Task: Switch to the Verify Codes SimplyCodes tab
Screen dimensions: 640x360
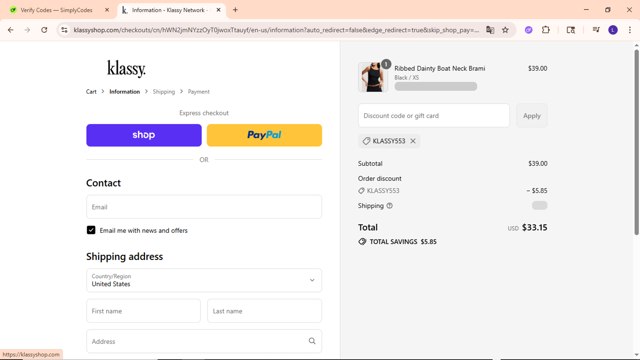Action: click(x=56, y=10)
